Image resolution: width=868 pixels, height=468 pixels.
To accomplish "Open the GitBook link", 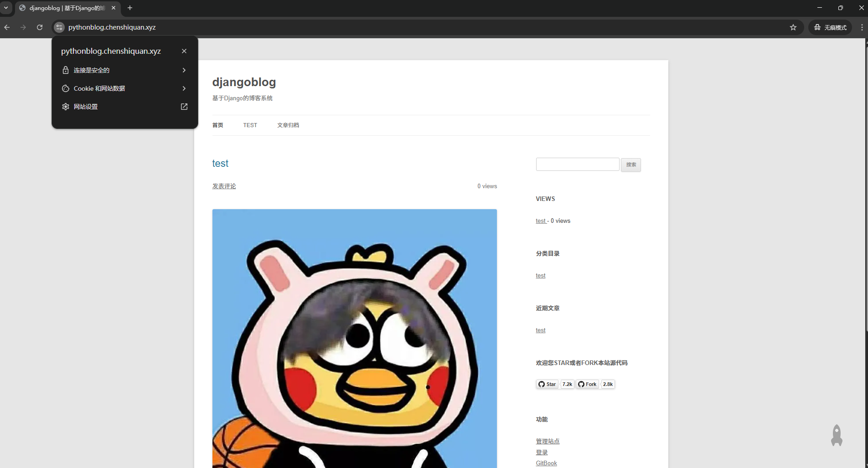I will [x=546, y=463].
